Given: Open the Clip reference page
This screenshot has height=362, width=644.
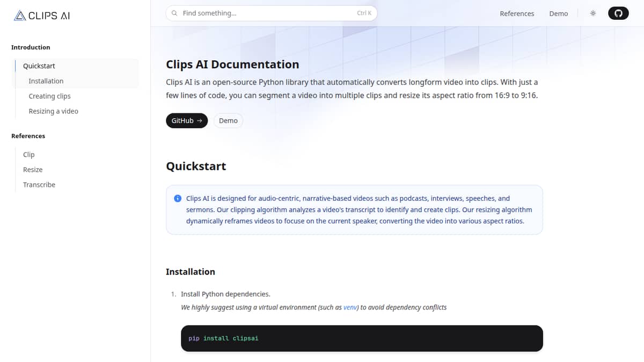Looking at the screenshot, I should click(x=28, y=155).
